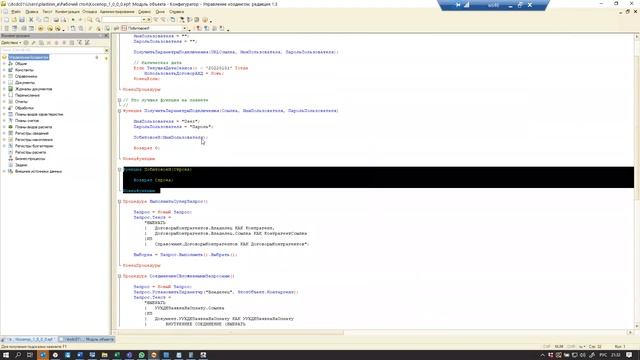Select Регистры накопления in the tree

click(x=34, y=140)
